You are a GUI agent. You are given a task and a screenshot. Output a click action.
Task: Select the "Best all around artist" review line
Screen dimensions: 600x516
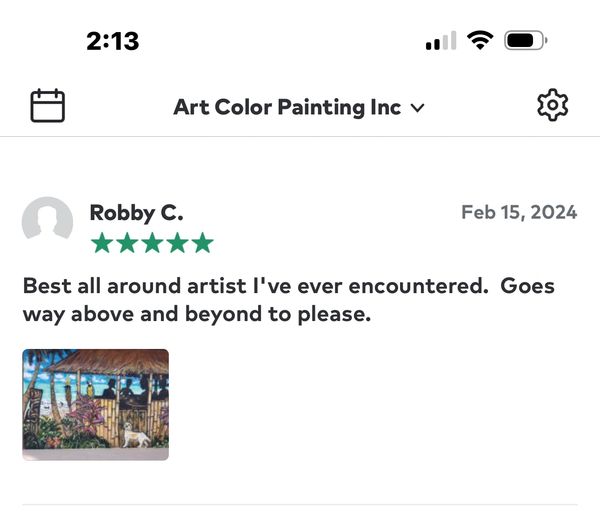[288, 286]
